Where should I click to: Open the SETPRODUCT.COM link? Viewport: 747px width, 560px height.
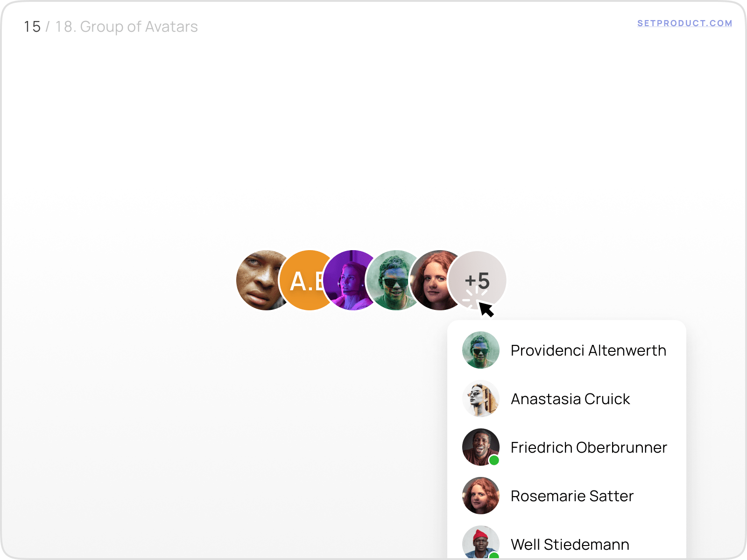click(684, 23)
